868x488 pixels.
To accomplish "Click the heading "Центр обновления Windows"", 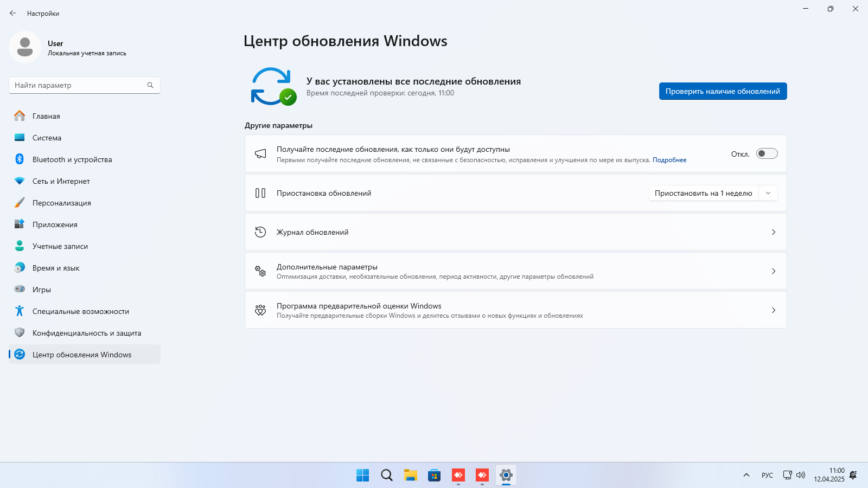I will (346, 41).
